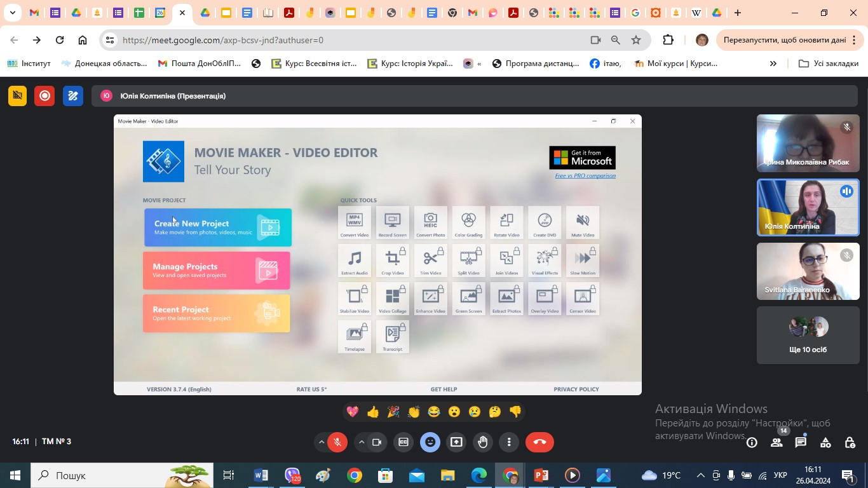Open chat panel in Meet
This screenshot has width=868, height=488.
tap(801, 442)
